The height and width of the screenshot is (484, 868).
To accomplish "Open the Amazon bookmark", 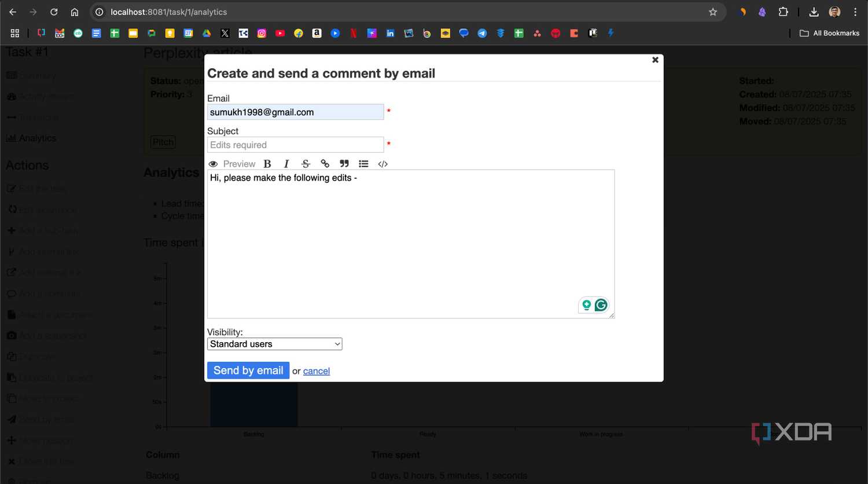I will (317, 33).
